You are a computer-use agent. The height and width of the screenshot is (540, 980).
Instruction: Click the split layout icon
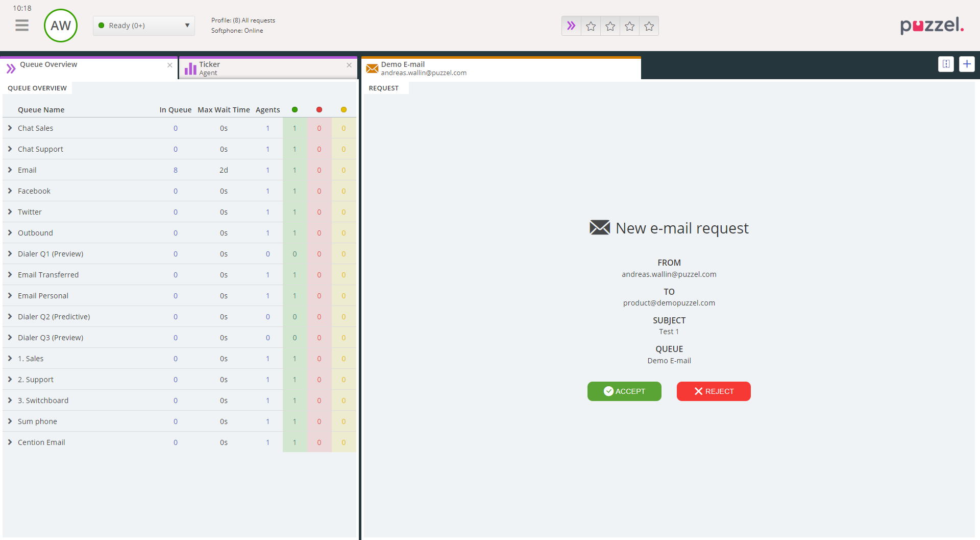(946, 64)
